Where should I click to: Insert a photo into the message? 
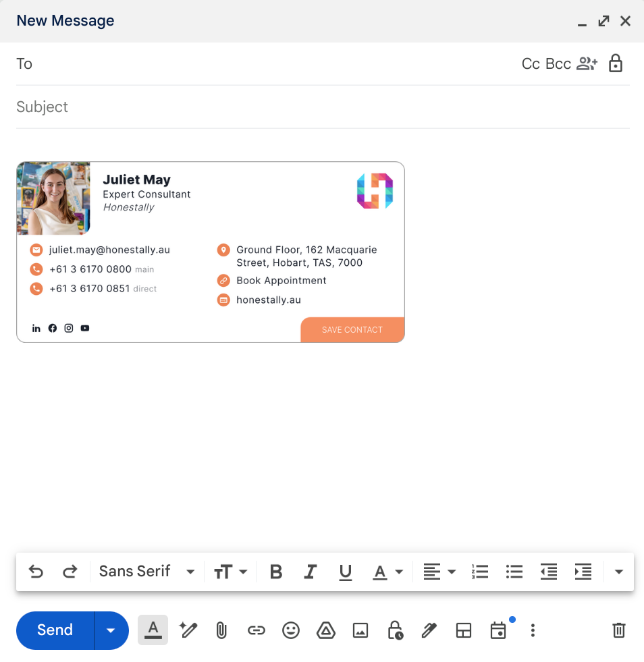click(360, 630)
